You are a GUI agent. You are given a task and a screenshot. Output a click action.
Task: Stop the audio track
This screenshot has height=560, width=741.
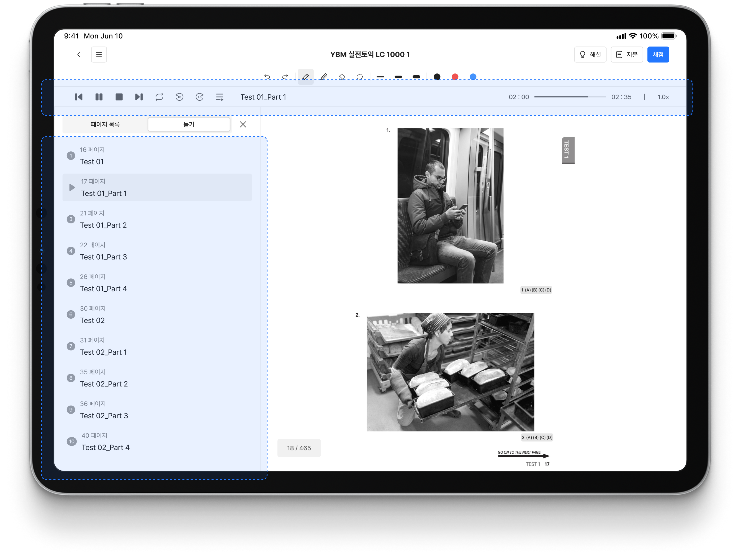(x=119, y=97)
